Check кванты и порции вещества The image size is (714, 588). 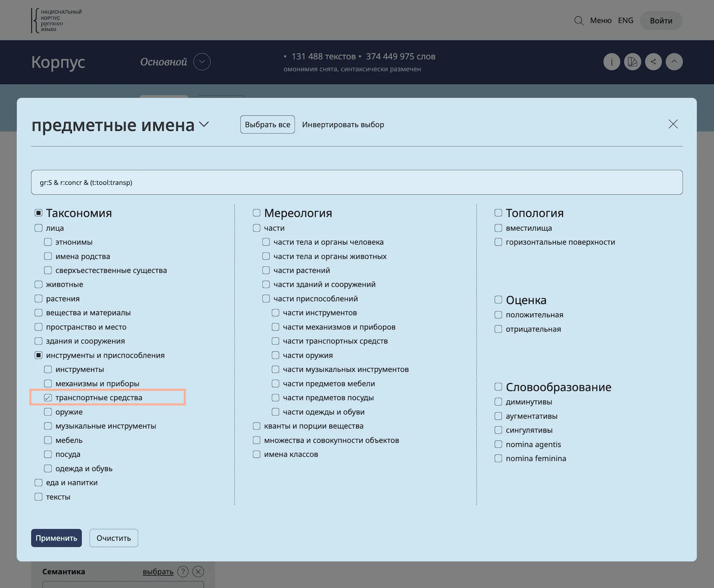pos(257,426)
